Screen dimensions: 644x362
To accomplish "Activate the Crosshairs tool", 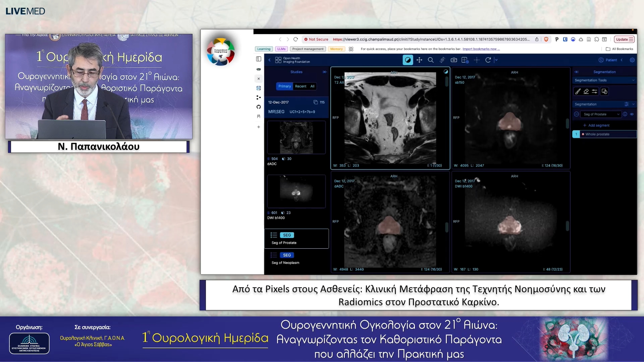I will pyautogui.click(x=477, y=60).
